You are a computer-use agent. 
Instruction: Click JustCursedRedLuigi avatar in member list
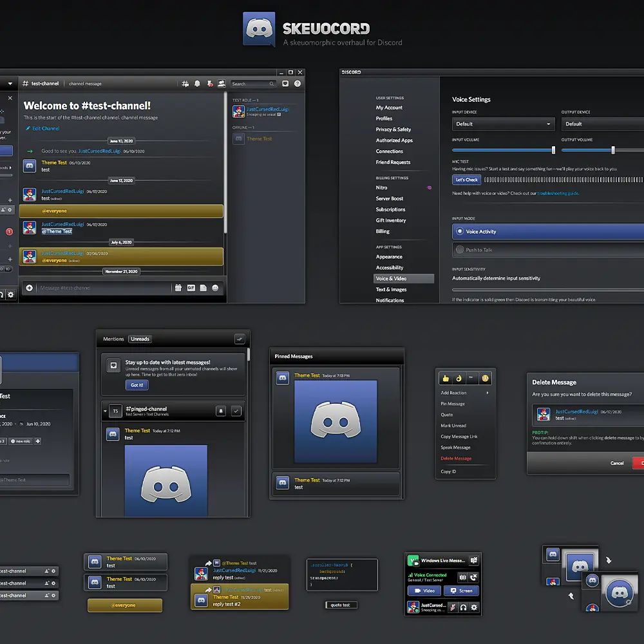239,111
